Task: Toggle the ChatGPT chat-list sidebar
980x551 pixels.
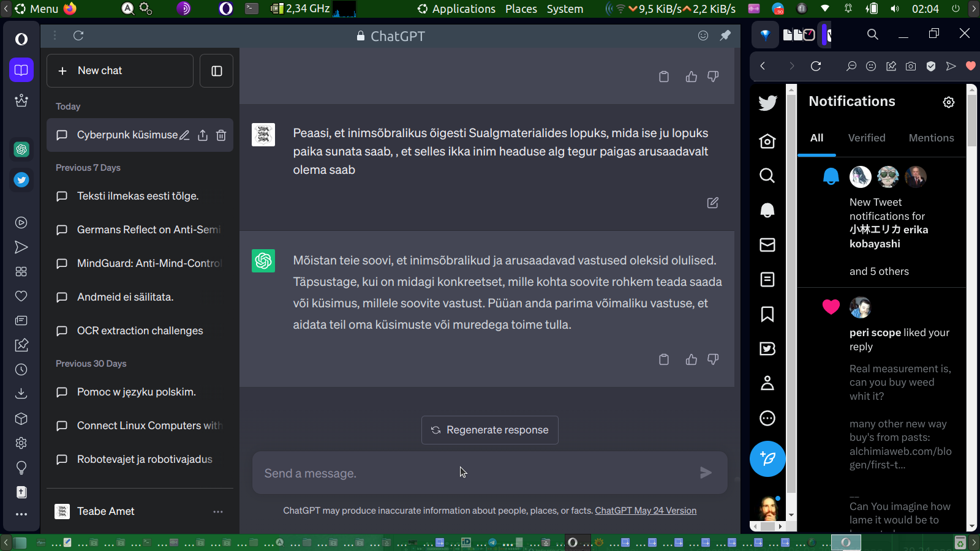Action: click(x=217, y=71)
